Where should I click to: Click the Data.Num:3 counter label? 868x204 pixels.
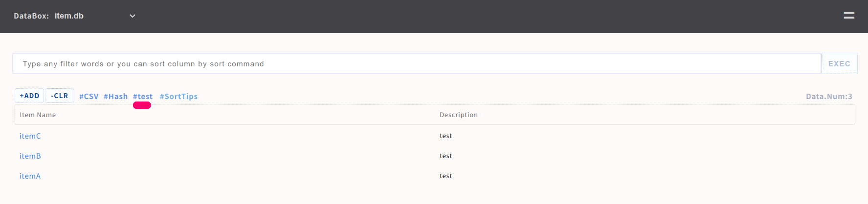[829, 97]
